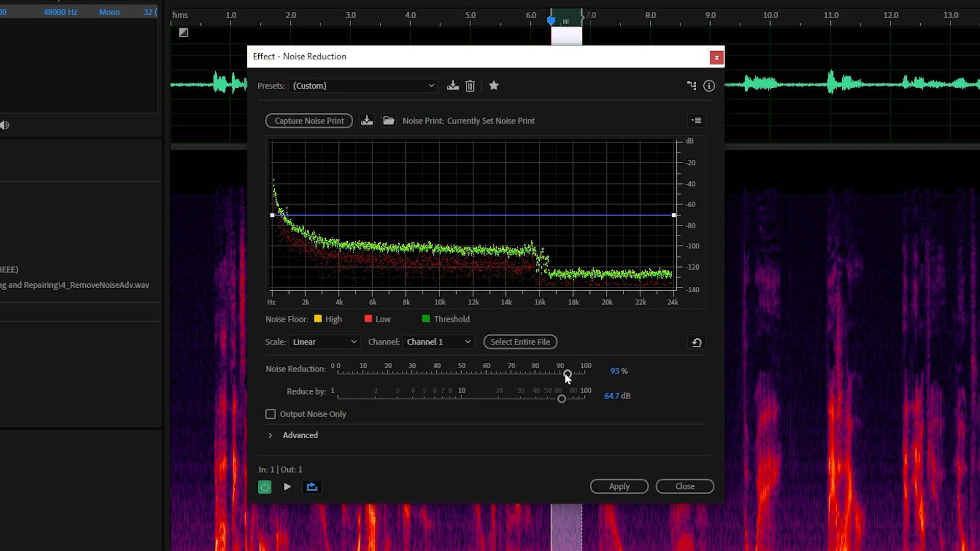Screen dimensions: 980x551
Task: Click the Reduce by slider handle
Action: [x=561, y=399]
